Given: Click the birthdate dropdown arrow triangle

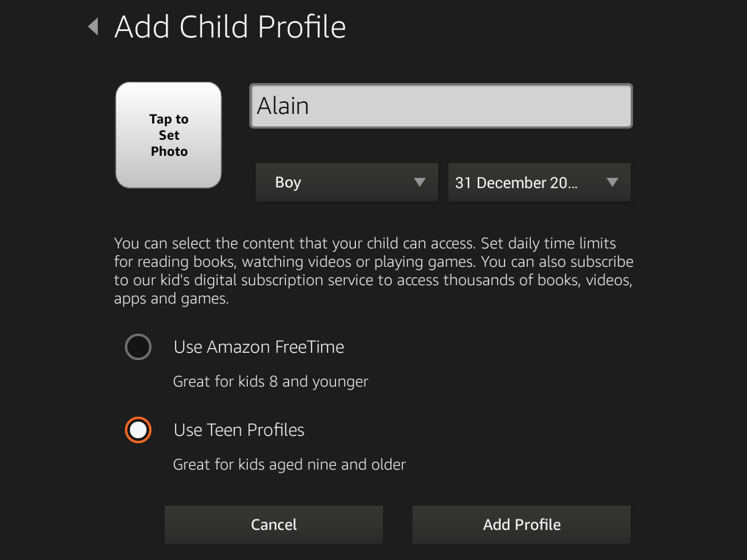Looking at the screenshot, I should point(612,182).
